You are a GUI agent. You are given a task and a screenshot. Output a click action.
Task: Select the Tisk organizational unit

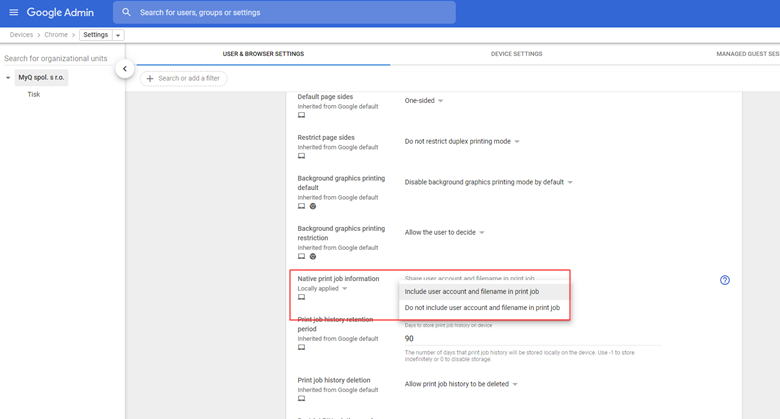pos(34,94)
